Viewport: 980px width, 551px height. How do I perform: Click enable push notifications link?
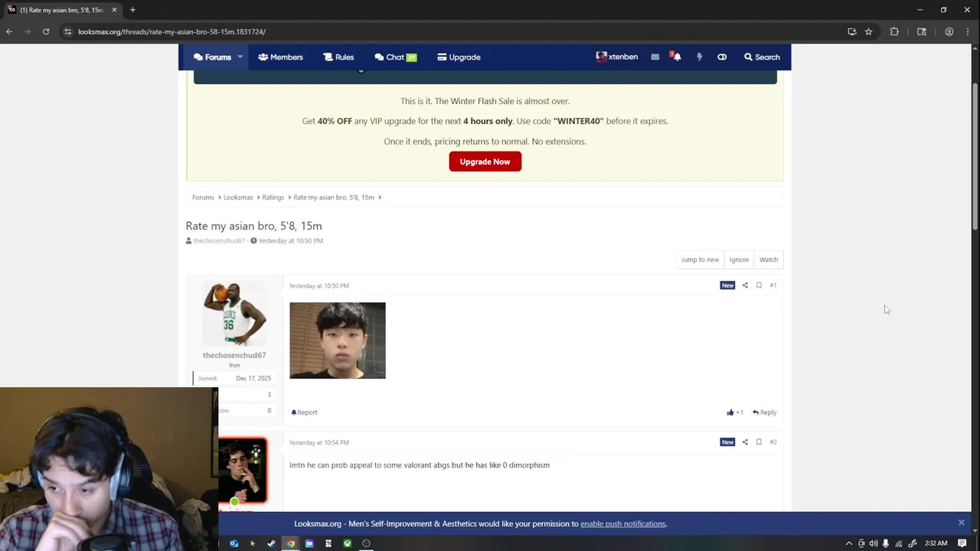pyautogui.click(x=623, y=524)
